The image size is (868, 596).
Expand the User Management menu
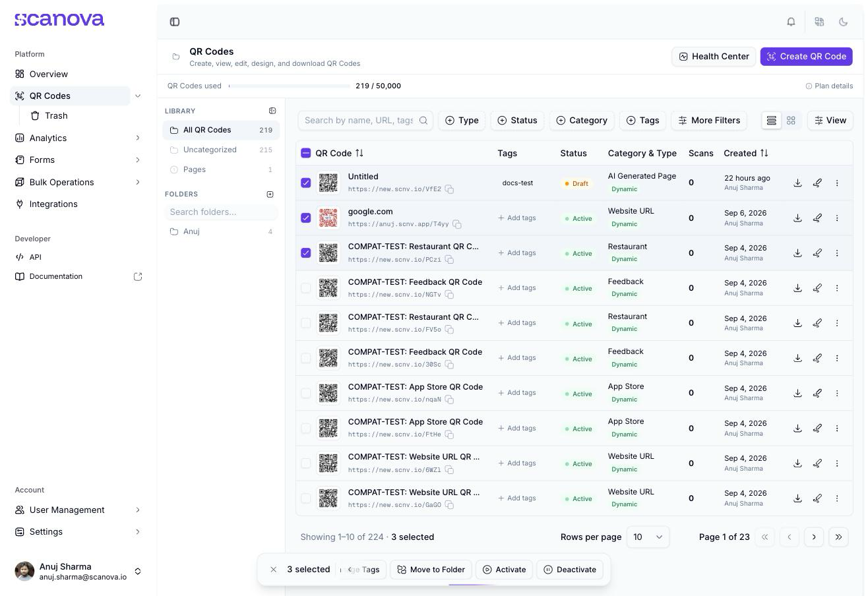(138, 510)
